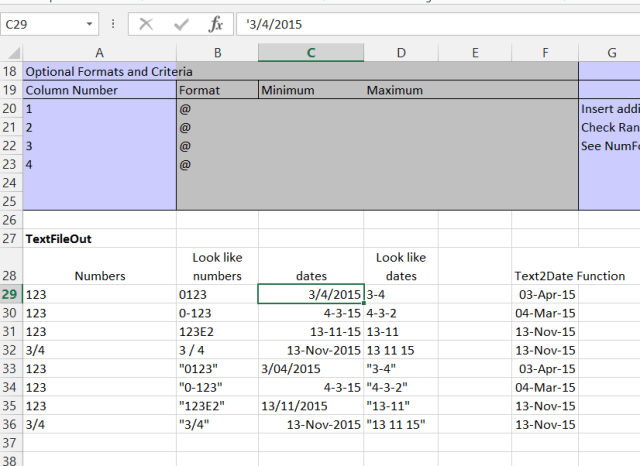Image resolution: width=640 pixels, height=466 pixels.
Task: Click 'Look like dates' heading cell
Action: pyautogui.click(x=401, y=266)
